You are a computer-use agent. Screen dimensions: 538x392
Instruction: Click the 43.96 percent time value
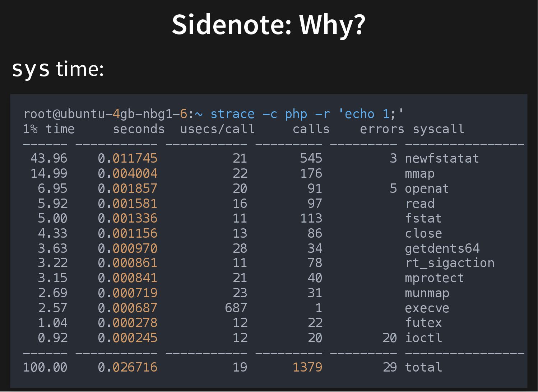49,159
